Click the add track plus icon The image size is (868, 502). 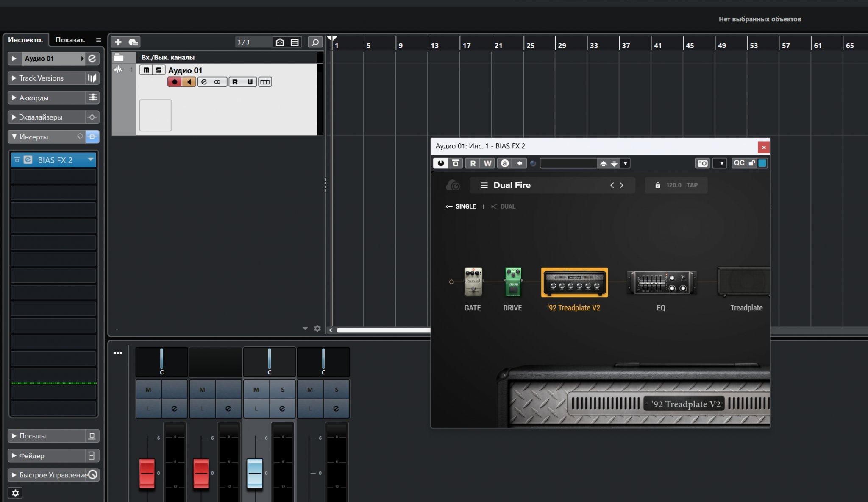tap(118, 42)
